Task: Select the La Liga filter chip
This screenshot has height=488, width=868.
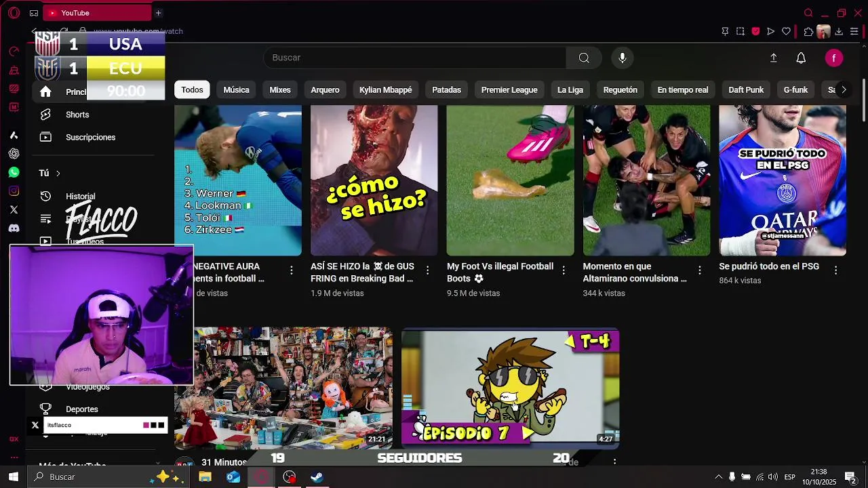Action: 570,89
